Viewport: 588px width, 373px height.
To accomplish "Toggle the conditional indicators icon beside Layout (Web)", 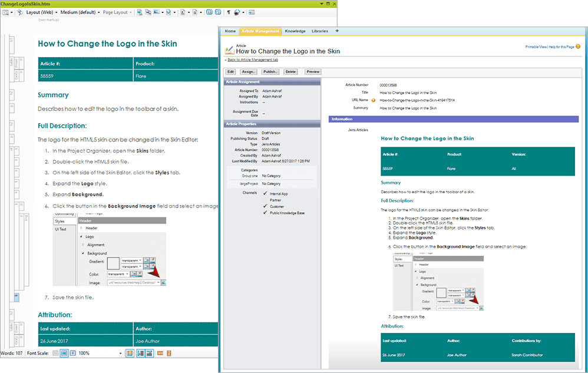I will 20,12.
